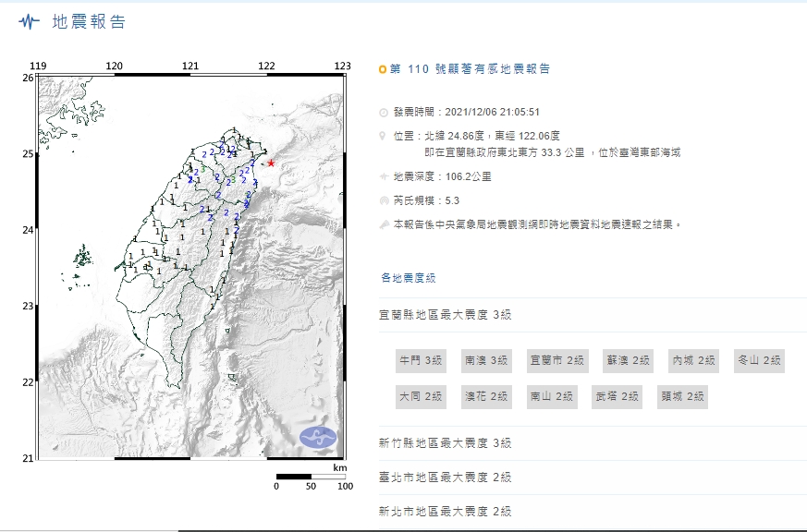Click the orange circle before 第 110 號
The height and width of the screenshot is (532, 807).
[x=383, y=69]
